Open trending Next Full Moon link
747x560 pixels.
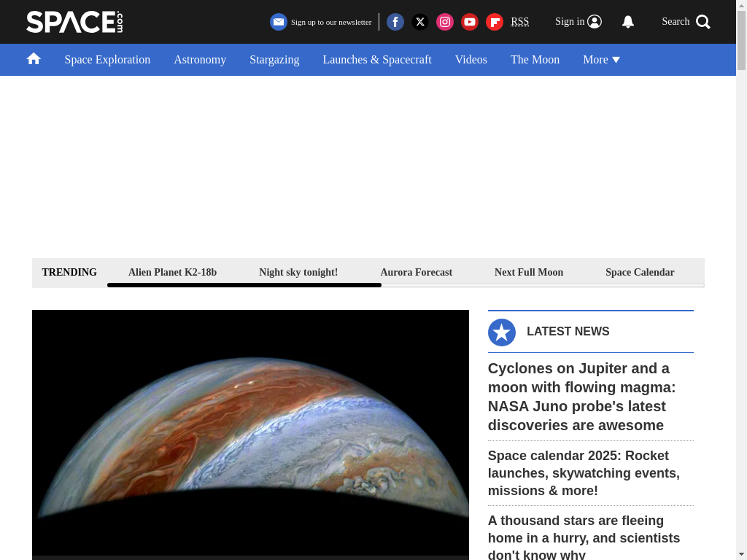(x=529, y=273)
